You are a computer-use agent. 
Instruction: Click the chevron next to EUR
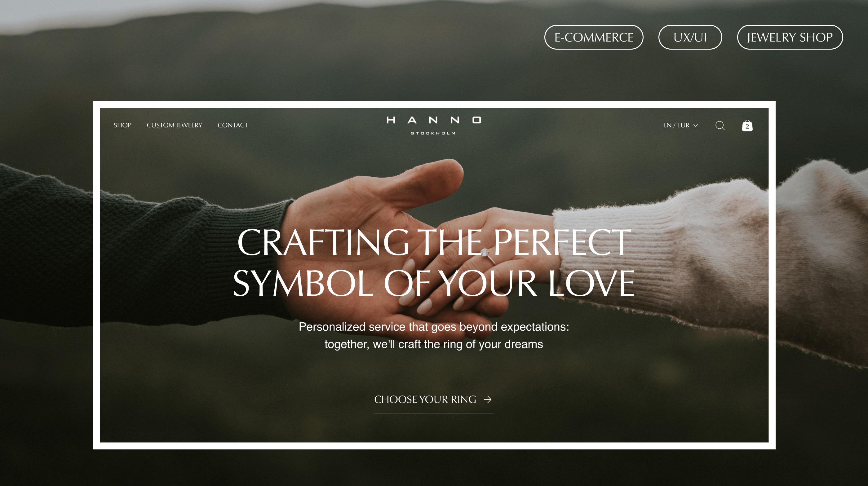point(695,126)
